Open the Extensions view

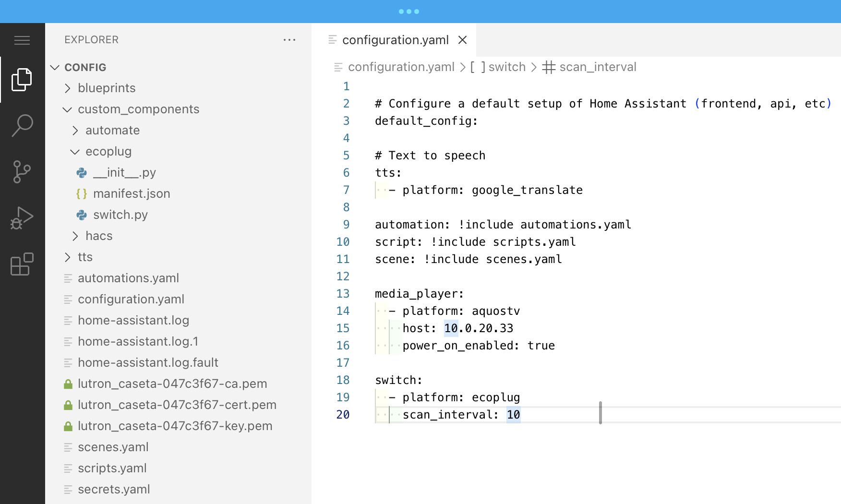pyautogui.click(x=22, y=264)
